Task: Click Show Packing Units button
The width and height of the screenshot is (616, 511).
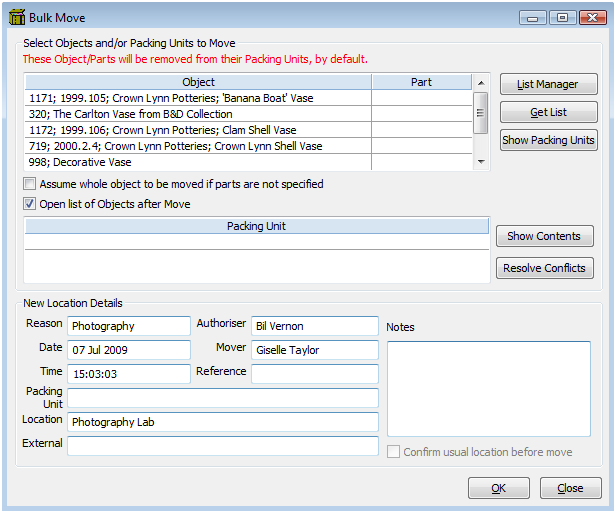Action: tap(548, 140)
